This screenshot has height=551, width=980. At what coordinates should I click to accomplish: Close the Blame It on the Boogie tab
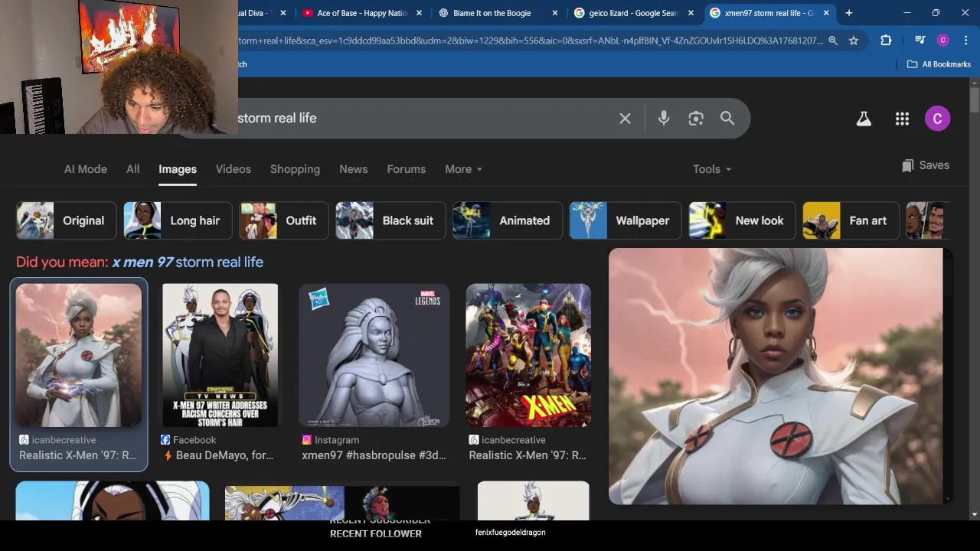[555, 13]
